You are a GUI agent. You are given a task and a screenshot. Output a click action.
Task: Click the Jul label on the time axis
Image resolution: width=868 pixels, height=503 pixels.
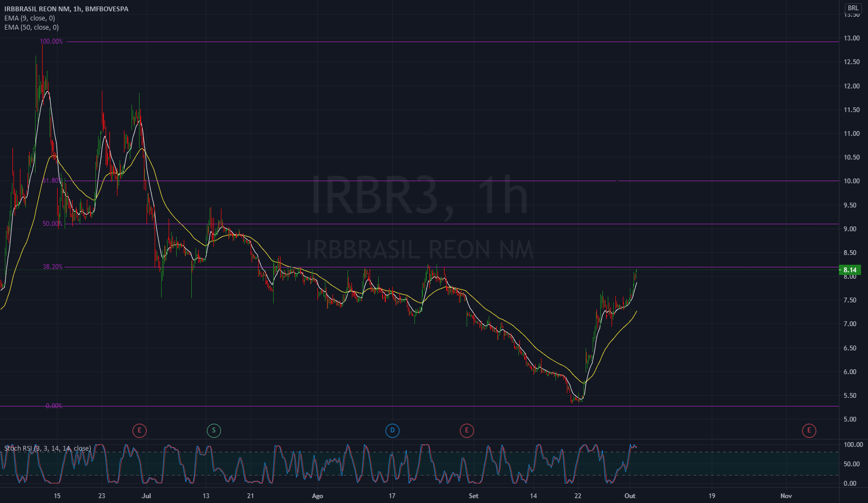146,496
